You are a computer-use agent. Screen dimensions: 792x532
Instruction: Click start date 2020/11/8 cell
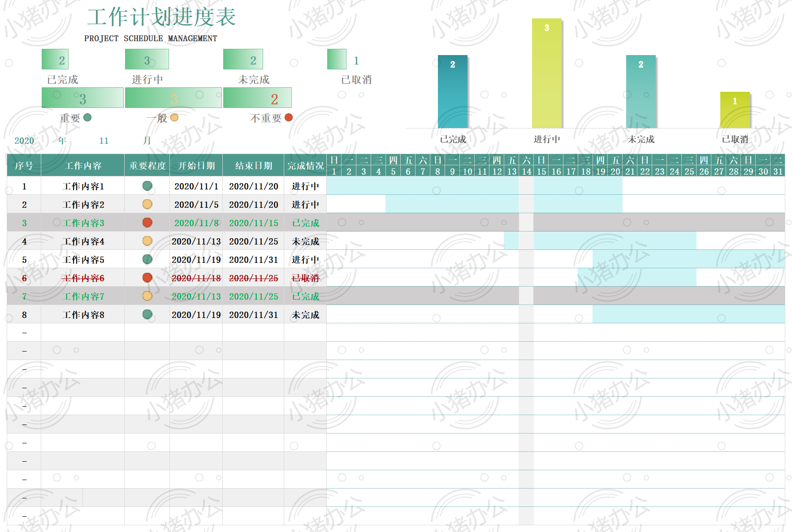coord(196,223)
